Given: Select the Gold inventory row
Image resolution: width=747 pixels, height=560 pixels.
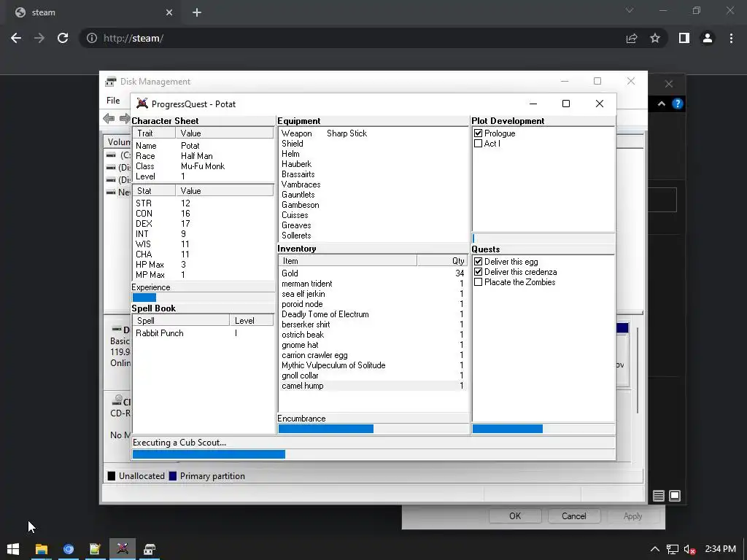Looking at the screenshot, I should [x=373, y=273].
